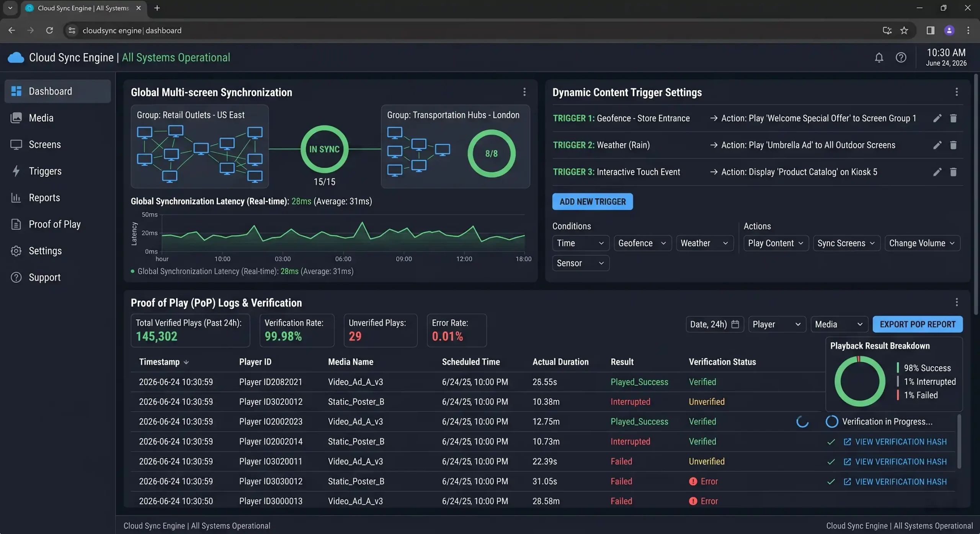Click the main page vertical scrollbar
Screen dimensions: 980x534
[x=976, y=195]
